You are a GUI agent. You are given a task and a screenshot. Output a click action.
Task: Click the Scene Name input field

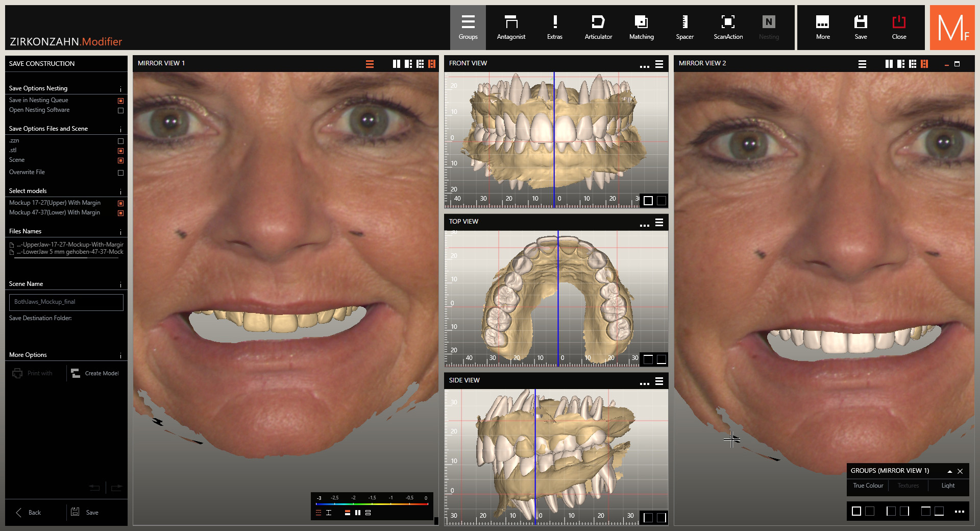(66, 302)
